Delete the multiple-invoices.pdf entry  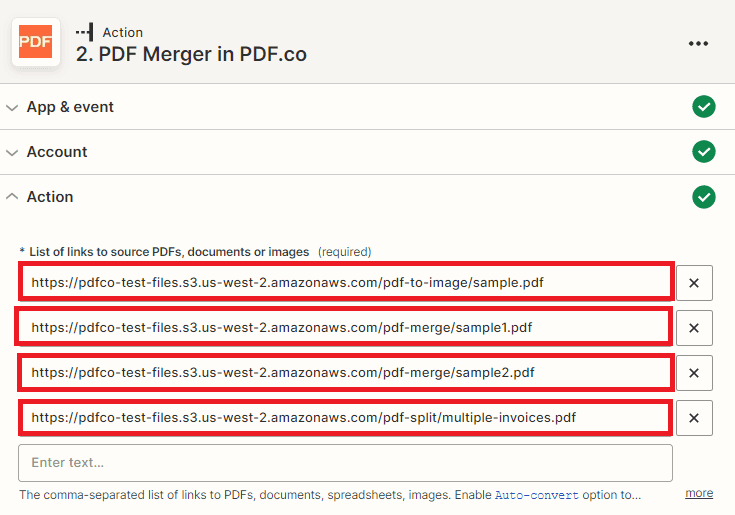point(694,418)
